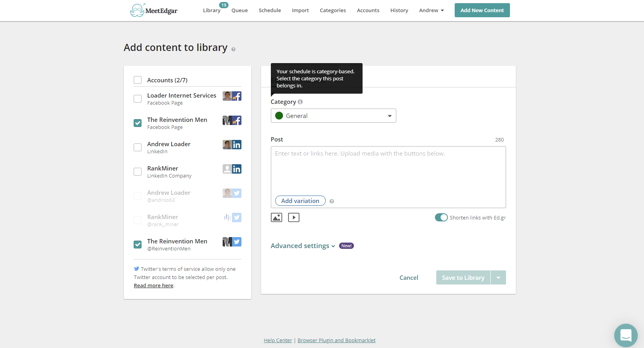The image size is (644, 348).
Task: Click Twitter's terms of service notice text
Action: tap(185, 273)
